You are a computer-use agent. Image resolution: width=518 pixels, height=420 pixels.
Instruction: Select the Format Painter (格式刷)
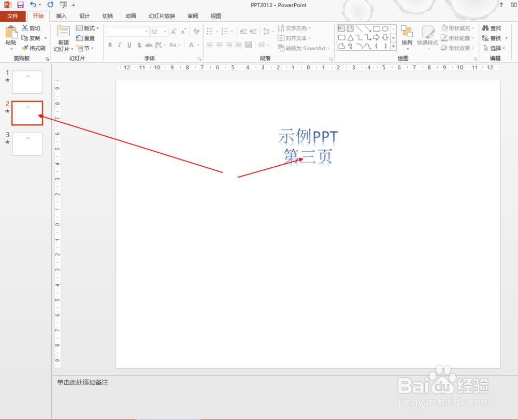point(33,48)
